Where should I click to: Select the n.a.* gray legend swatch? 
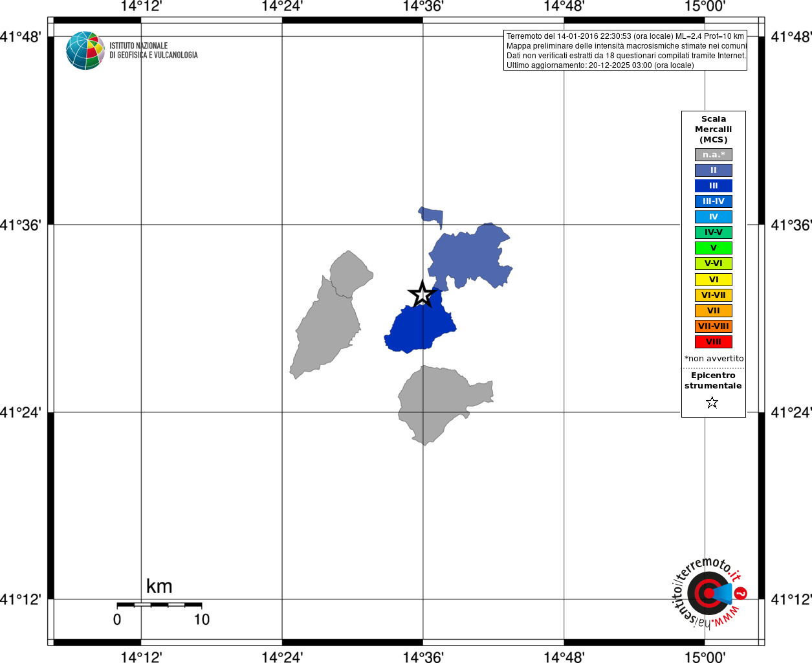714,155
